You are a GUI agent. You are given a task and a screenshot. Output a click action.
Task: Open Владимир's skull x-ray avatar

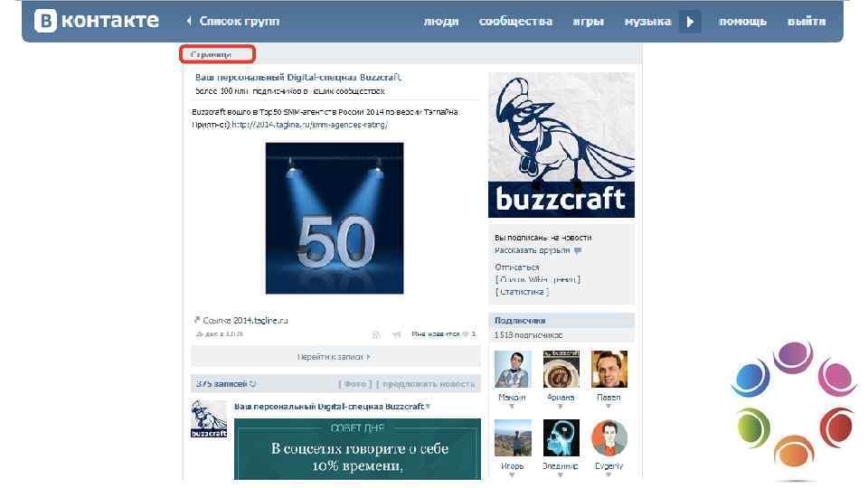(x=561, y=437)
